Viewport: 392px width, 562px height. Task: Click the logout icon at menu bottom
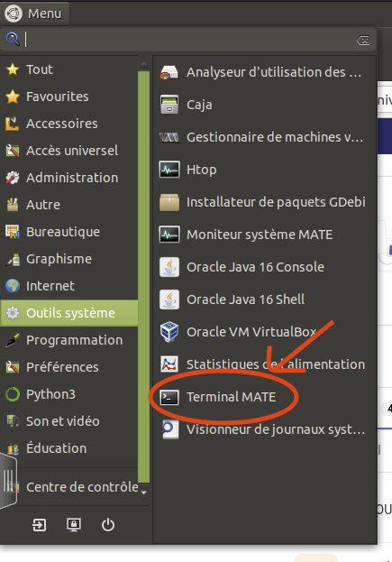point(40,525)
